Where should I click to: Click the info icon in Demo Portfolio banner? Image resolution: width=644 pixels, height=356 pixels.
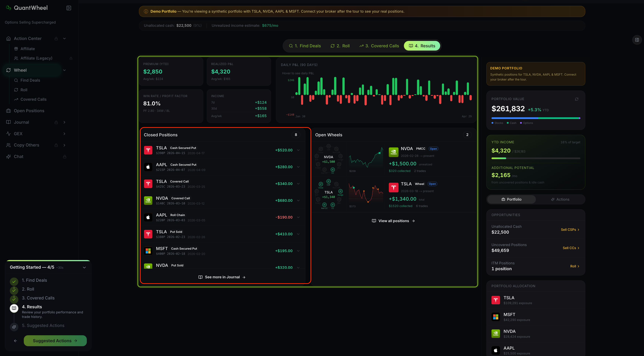coord(146,12)
